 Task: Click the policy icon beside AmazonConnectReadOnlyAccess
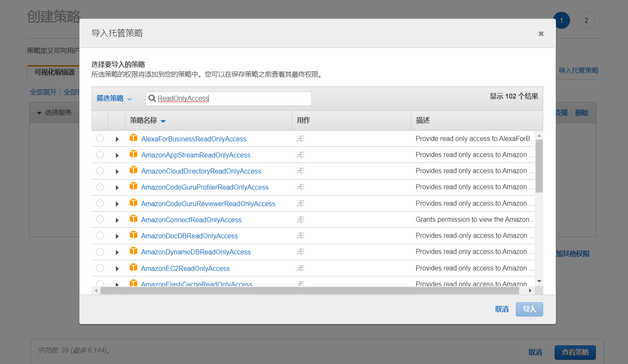coord(133,219)
